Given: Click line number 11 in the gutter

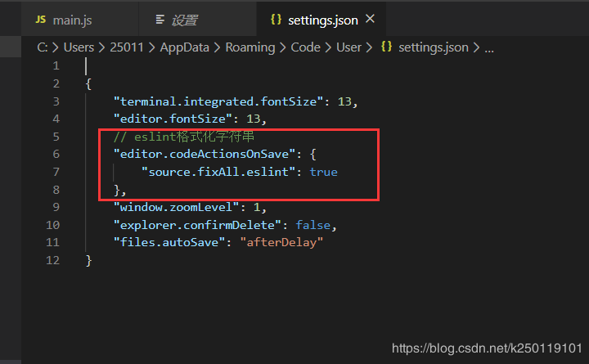Looking at the screenshot, I should point(53,242).
